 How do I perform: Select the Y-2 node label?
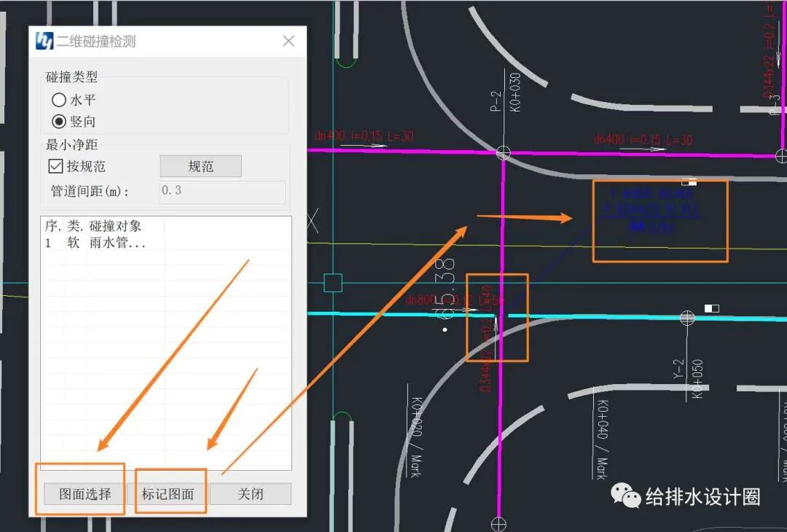pyautogui.click(x=678, y=369)
